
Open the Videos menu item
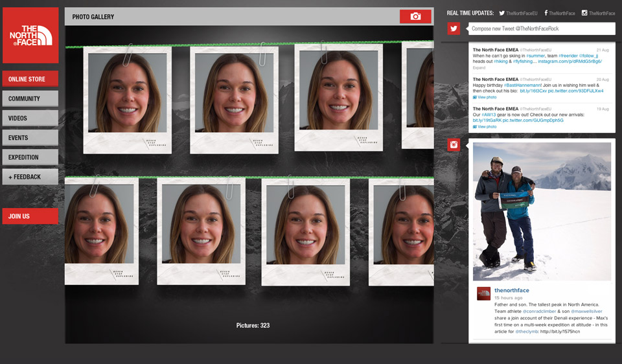[x=30, y=118]
